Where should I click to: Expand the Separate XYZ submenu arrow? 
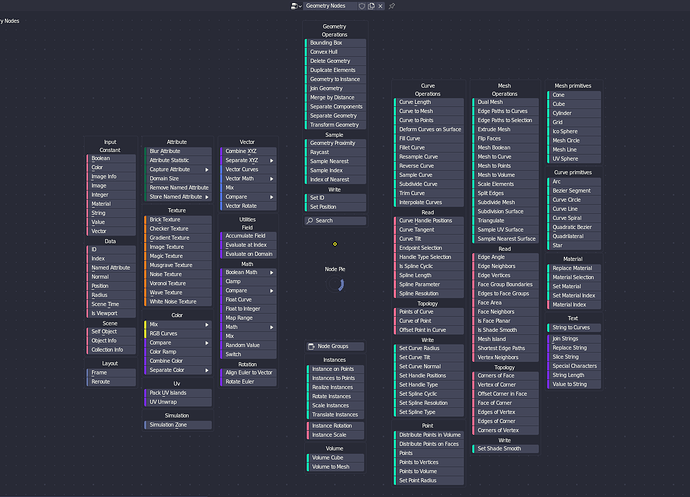[x=272, y=161]
